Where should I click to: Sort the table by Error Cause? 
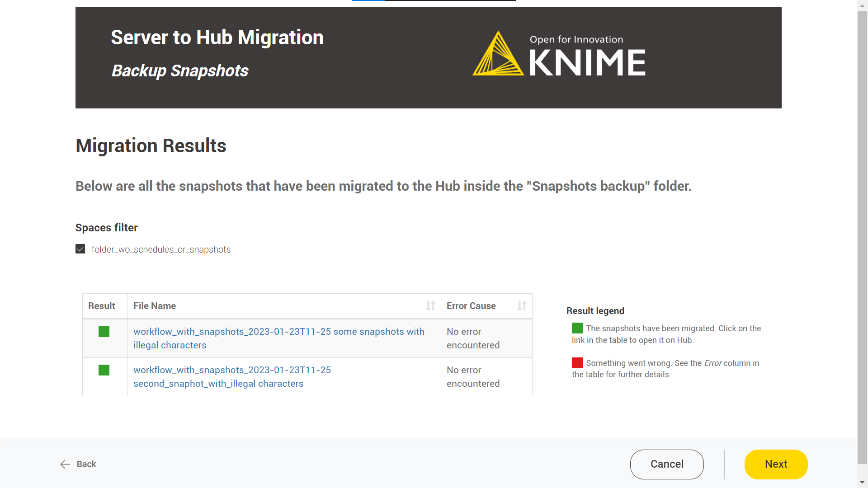[522, 306]
